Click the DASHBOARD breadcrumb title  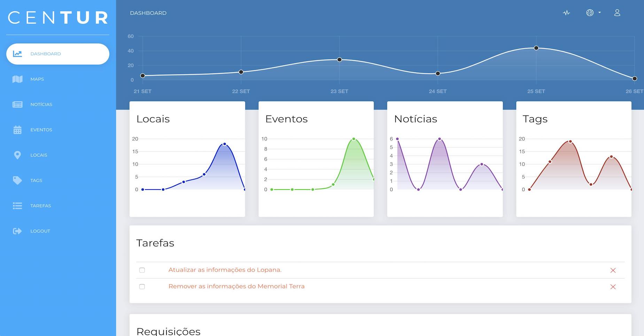point(148,13)
